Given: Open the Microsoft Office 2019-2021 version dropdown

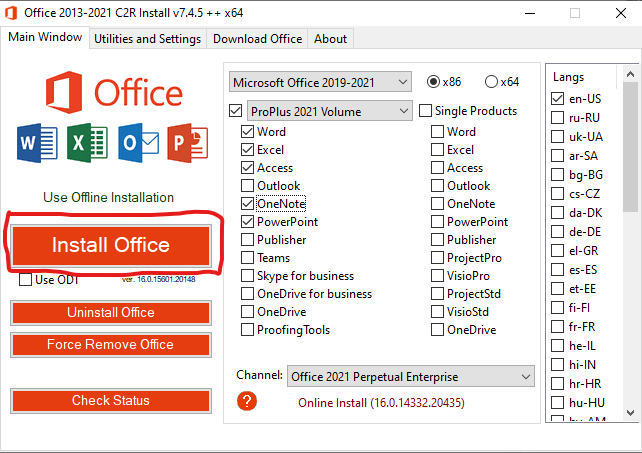Looking at the screenshot, I should [x=320, y=82].
